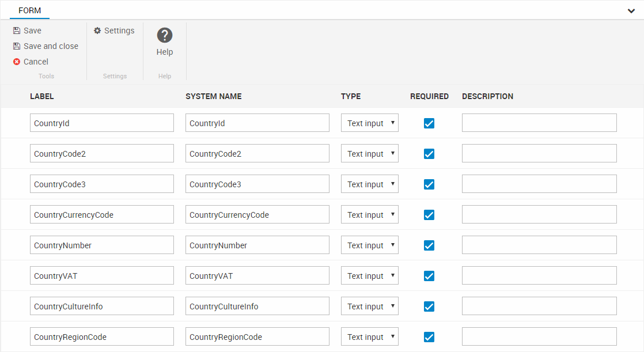Uncheck Required for CountryVAT row
This screenshot has width=644, height=352.
pyautogui.click(x=429, y=276)
